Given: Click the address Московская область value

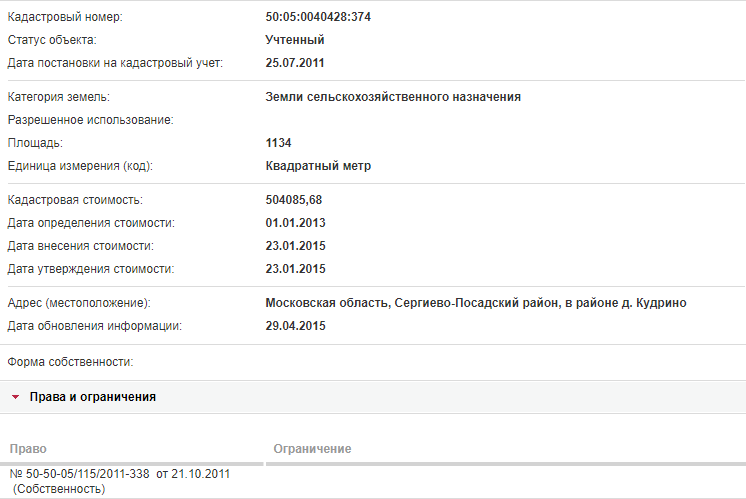Looking at the screenshot, I should [476, 303].
